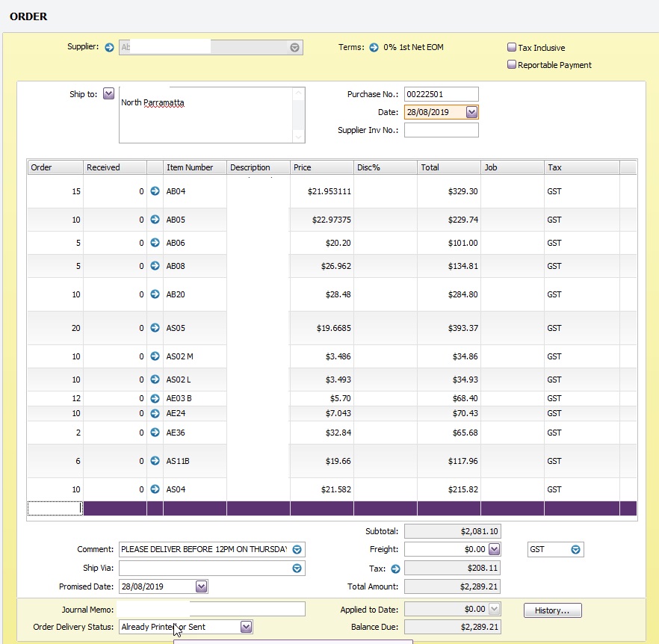Expand the Comment dropdown list
The height and width of the screenshot is (644, 659).
pyautogui.click(x=297, y=549)
